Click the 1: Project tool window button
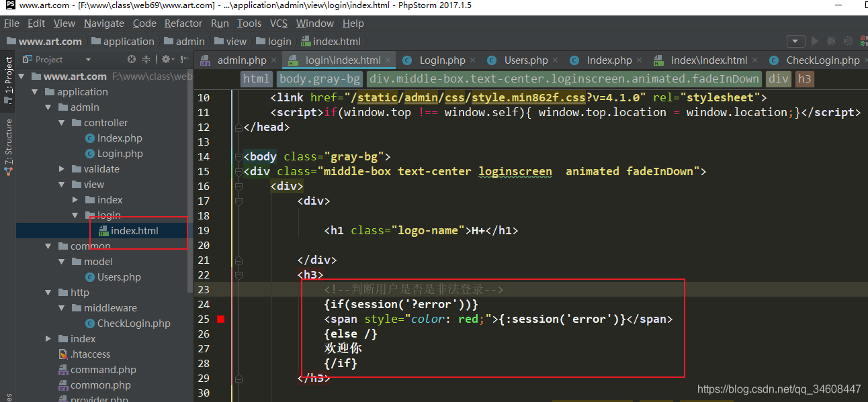The image size is (868, 402). (x=9, y=81)
